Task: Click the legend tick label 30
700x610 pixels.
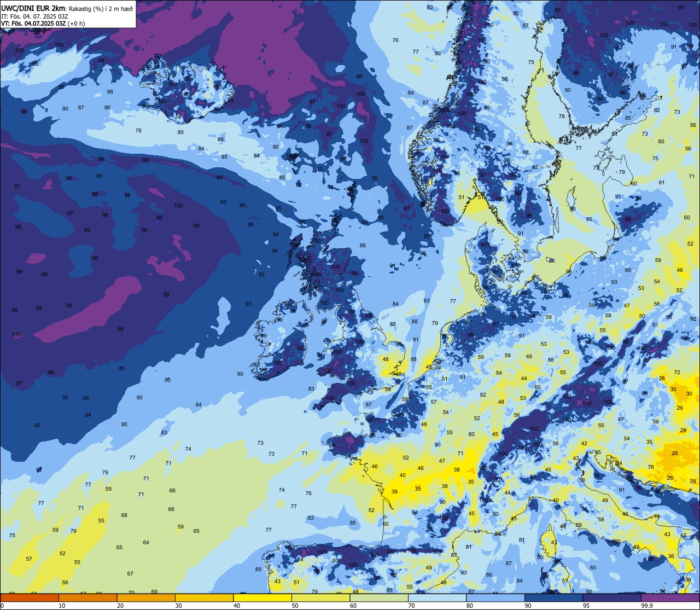Action: coord(178,606)
